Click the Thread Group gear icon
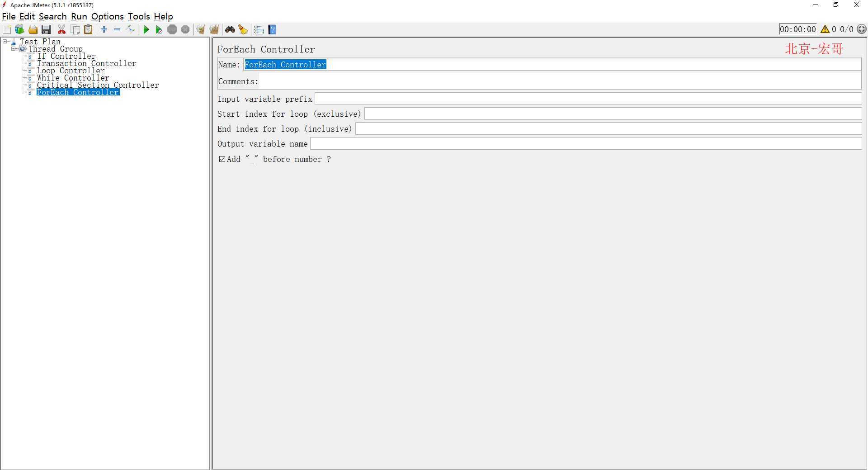 click(x=23, y=49)
